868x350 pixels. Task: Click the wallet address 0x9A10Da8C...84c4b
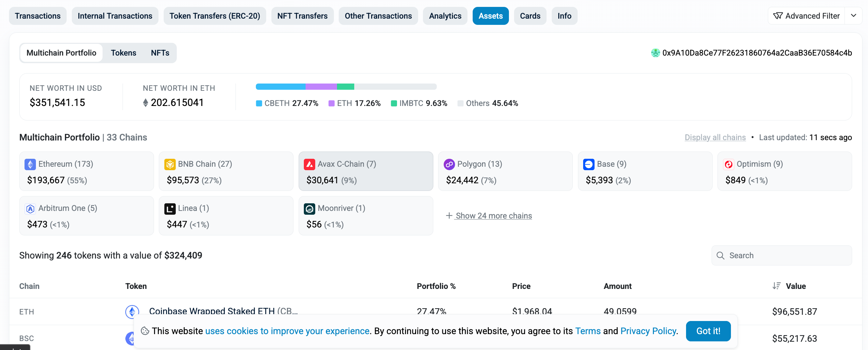pyautogui.click(x=757, y=53)
